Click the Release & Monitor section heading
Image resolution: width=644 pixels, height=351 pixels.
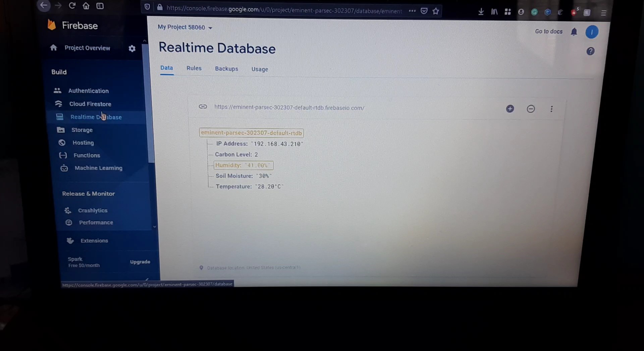click(x=88, y=193)
